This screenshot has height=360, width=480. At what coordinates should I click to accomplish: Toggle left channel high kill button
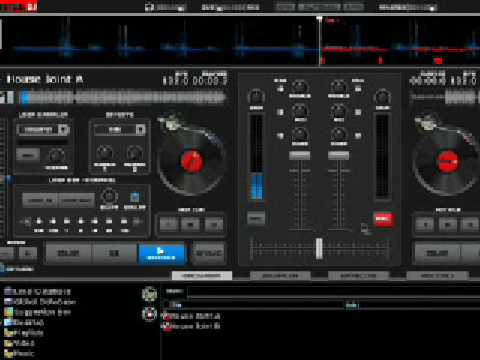(x=280, y=88)
